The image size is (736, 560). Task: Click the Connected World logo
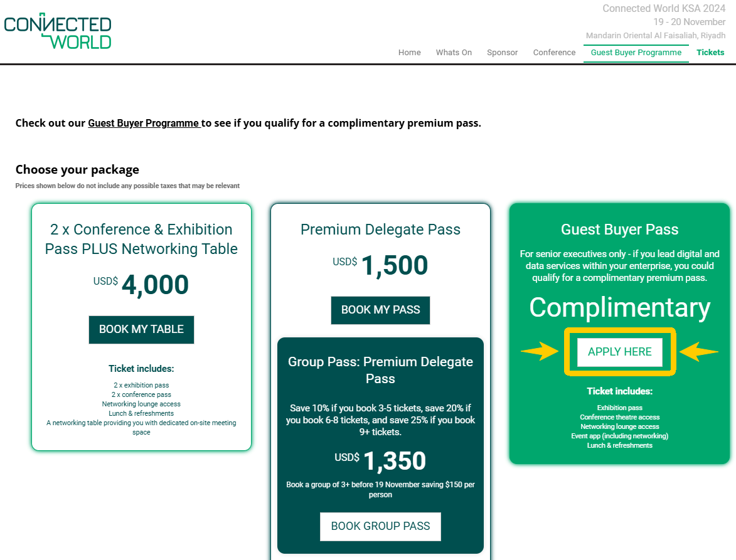tap(58, 29)
